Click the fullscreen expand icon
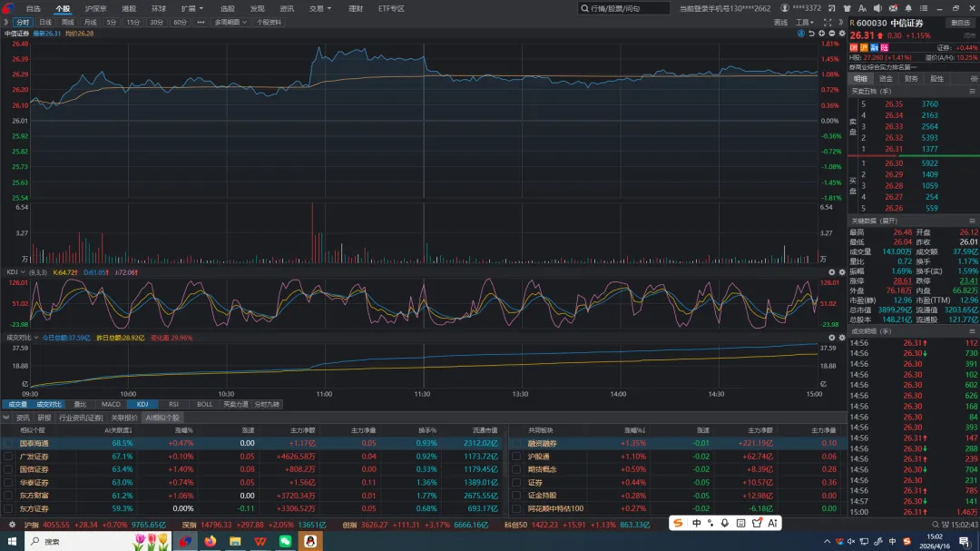Screen dimensions: 980x551 pos(828,22)
